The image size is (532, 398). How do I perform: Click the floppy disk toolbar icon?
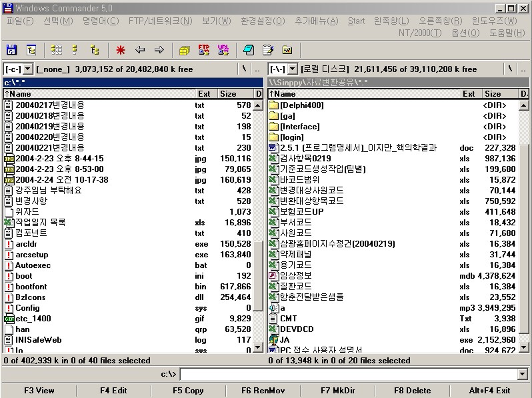pos(11,50)
